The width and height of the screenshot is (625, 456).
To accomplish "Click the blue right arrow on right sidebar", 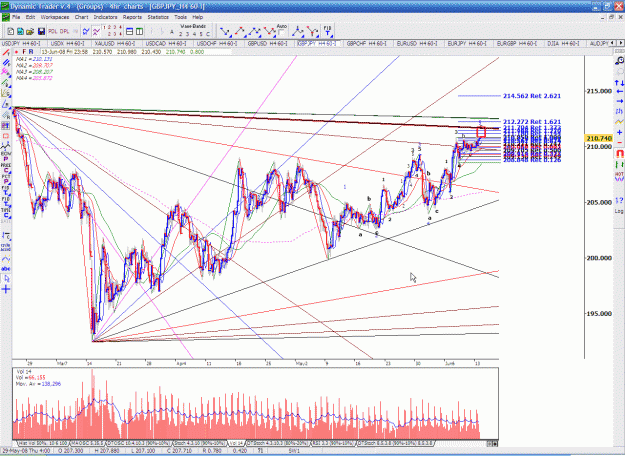I will [x=619, y=101].
